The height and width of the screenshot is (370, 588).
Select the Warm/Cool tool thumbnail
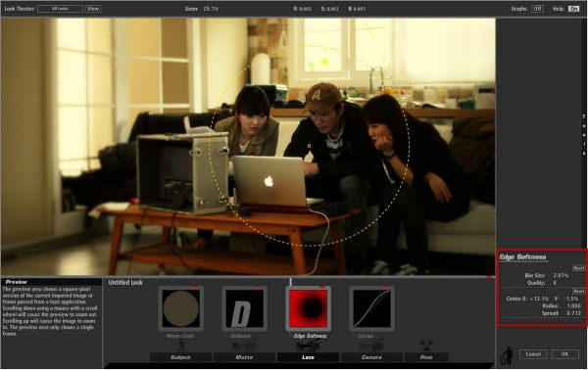180,308
